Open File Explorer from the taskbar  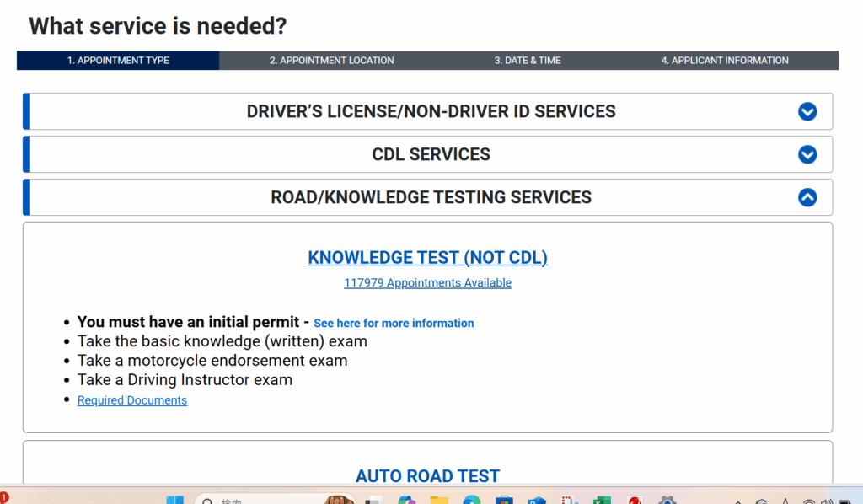pyautogui.click(x=439, y=500)
